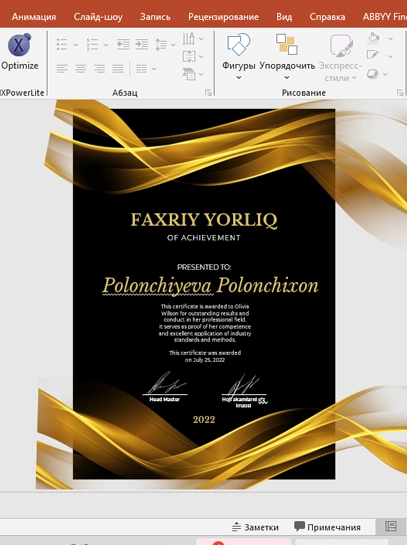Open the Примечания comments pane
The image size is (407, 545).
[x=327, y=527]
